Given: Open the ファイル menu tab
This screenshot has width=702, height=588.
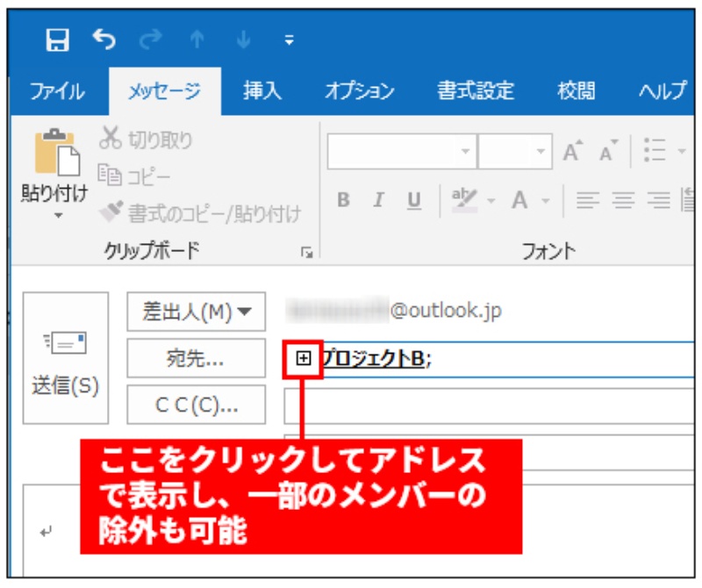Looking at the screenshot, I should [57, 91].
